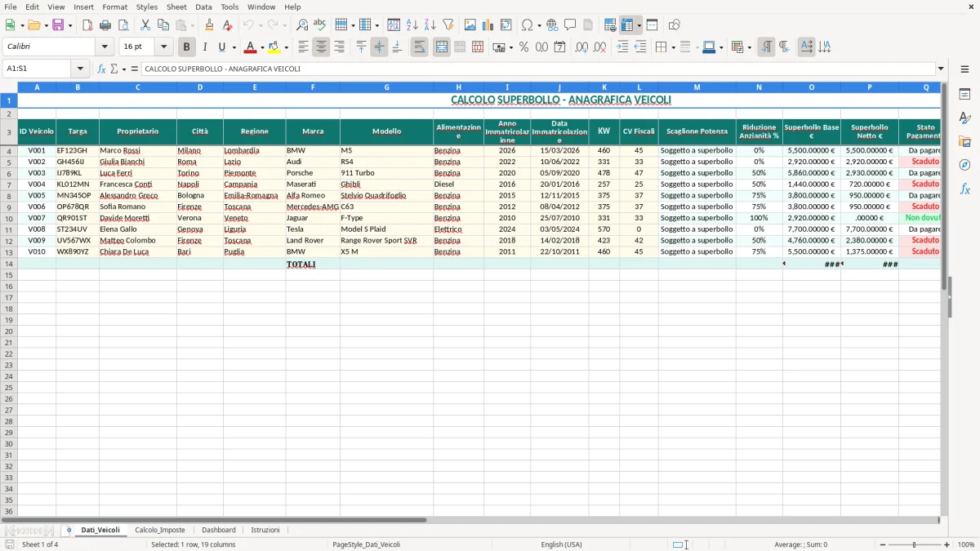Viewport: 980px width, 551px height.
Task: Activate Clone Formatting paintbrush
Action: (209, 25)
